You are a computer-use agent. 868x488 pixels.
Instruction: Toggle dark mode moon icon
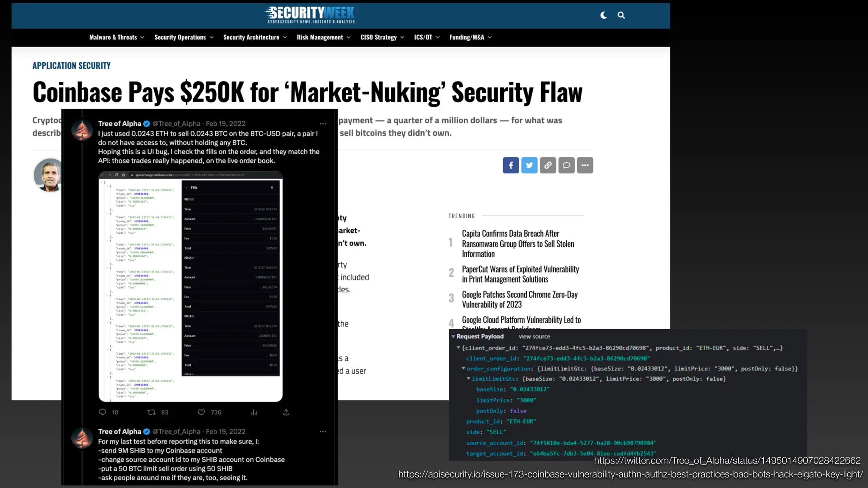coord(604,15)
